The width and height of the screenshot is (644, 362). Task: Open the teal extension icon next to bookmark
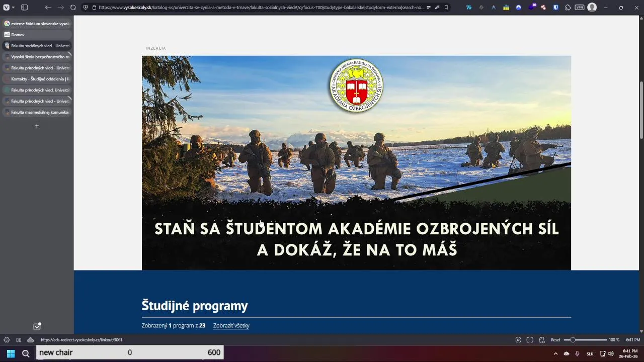click(x=469, y=8)
